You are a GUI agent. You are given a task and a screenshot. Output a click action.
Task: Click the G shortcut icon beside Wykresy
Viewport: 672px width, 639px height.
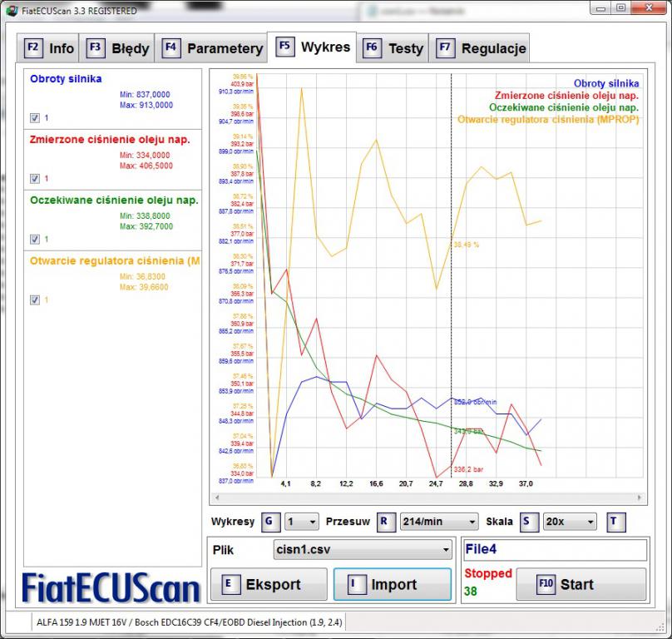pos(270,522)
